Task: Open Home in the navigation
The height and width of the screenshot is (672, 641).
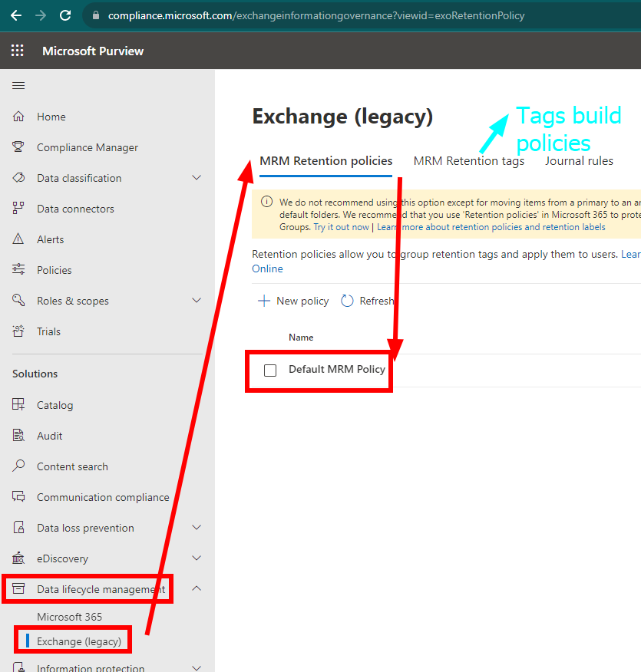Action: 51,117
